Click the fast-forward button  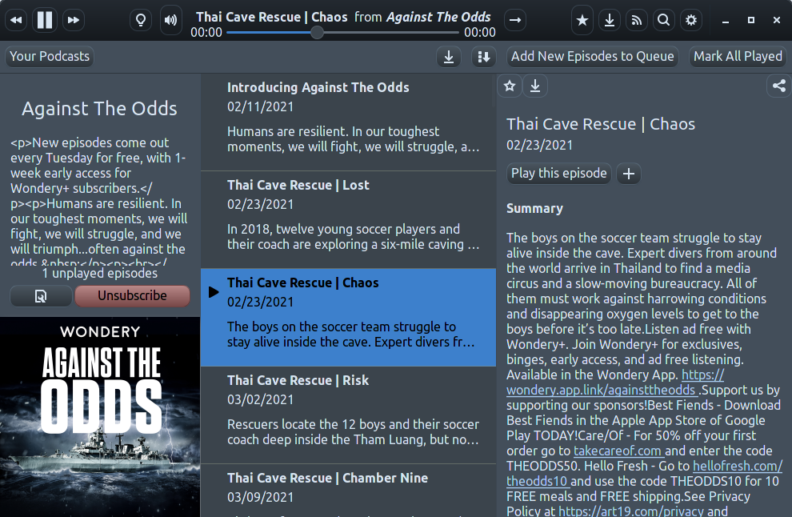coord(74,20)
